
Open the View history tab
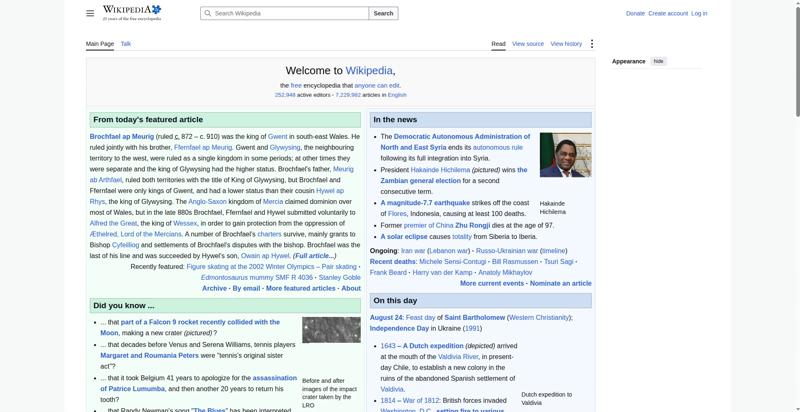click(x=566, y=44)
